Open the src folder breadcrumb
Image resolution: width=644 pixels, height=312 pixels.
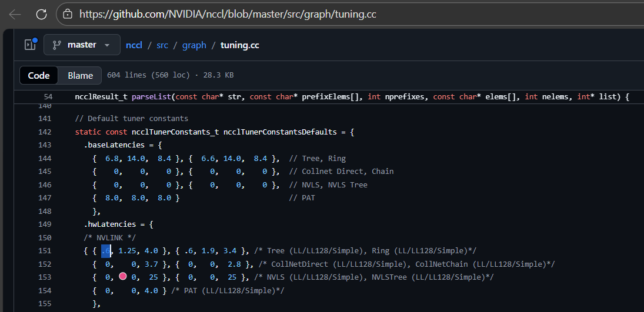click(x=162, y=45)
